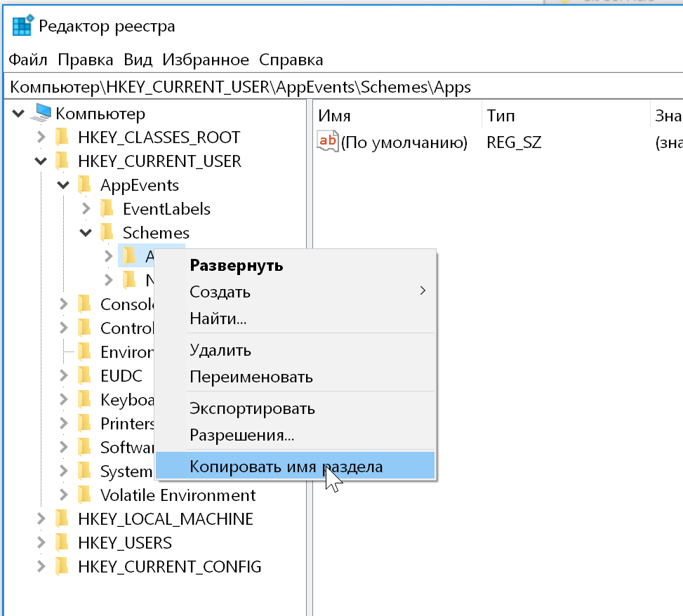
Task: Select the (По умолчанию) value name
Action: [404, 142]
